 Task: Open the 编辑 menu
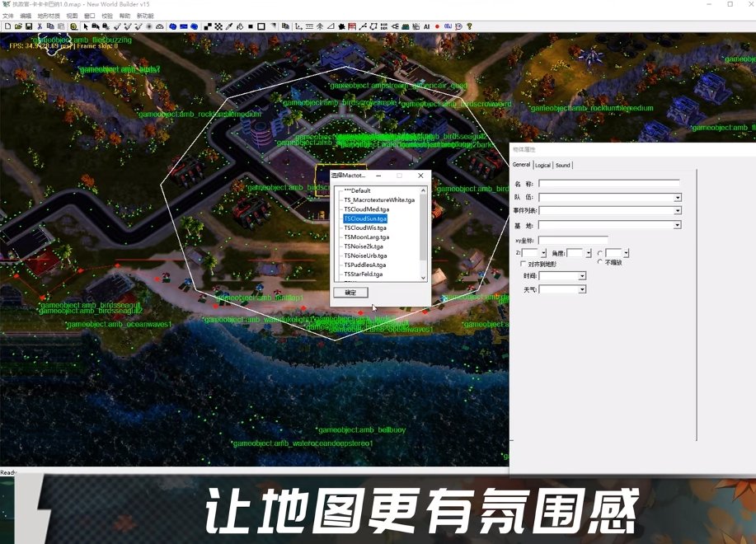(26, 16)
